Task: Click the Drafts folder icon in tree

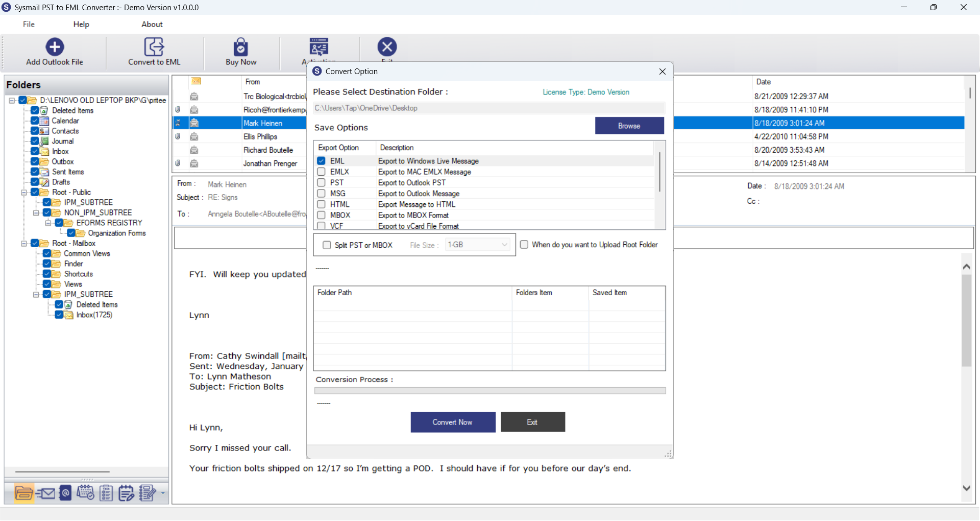Action: [44, 182]
